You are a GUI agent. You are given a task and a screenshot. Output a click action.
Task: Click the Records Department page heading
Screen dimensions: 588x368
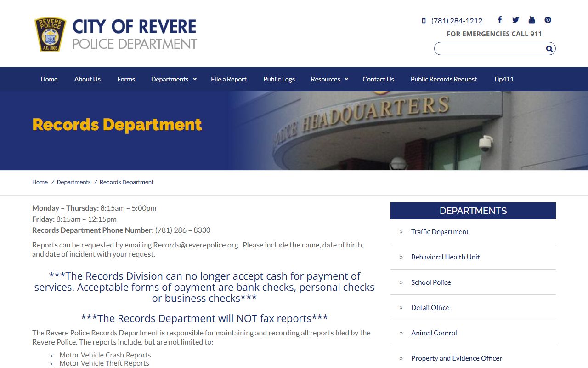tap(117, 125)
